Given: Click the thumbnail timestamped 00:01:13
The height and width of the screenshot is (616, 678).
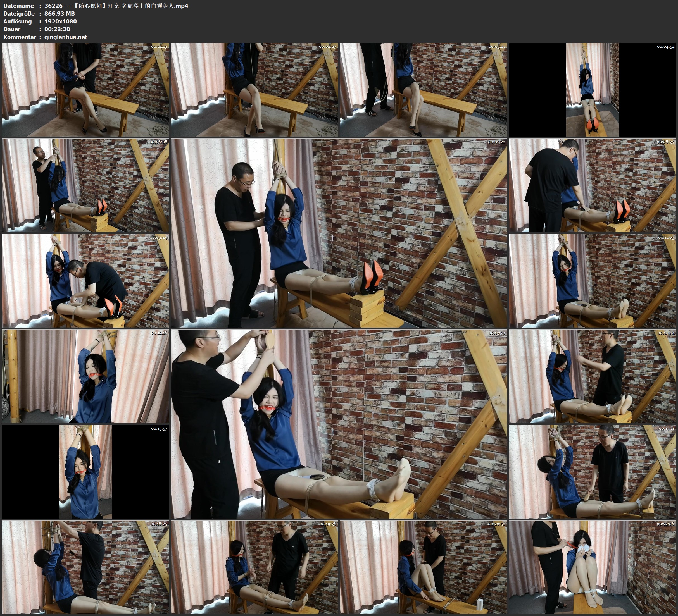Looking at the screenshot, I should click(x=85, y=90).
